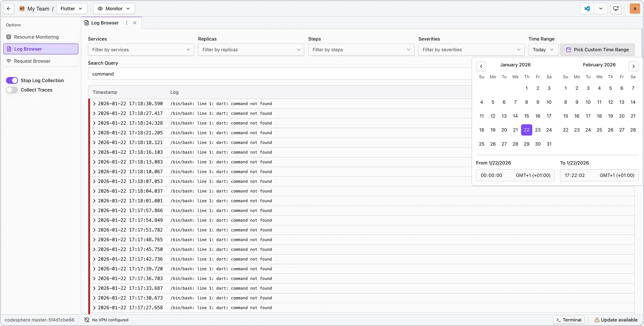Navigate to the previous month in the calendar
The width and height of the screenshot is (644, 326).
click(x=481, y=66)
